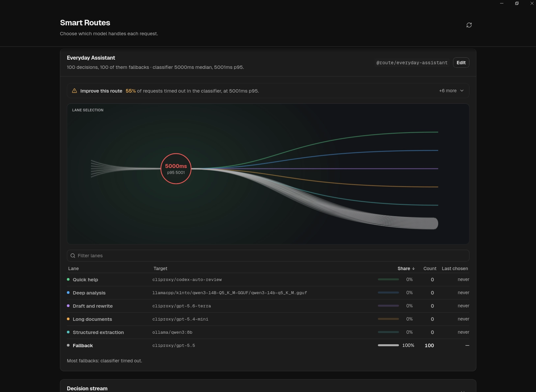The height and width of the screenshot is (392, 536).
Task: Click target ollama/qwen3:8b
Action: coord(172,332)
